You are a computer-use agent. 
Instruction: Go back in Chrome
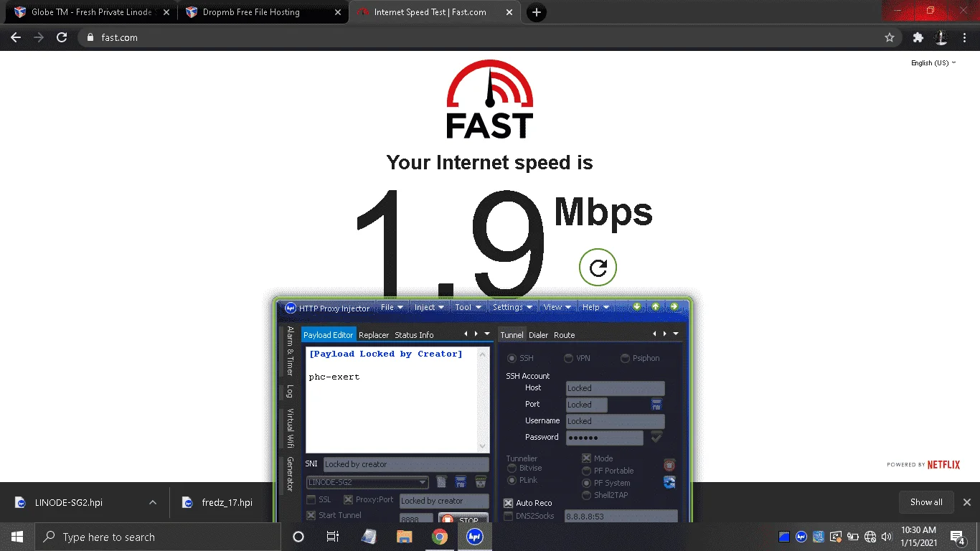(16, 37)
